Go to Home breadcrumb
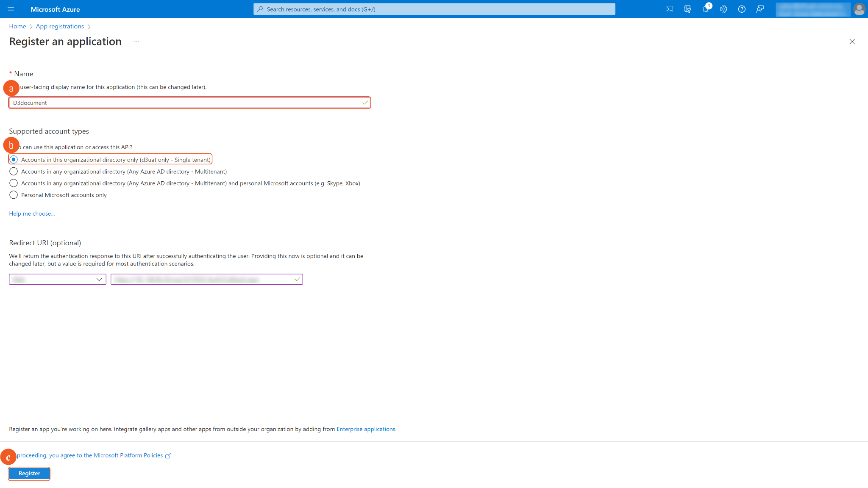Screen dimensions: 868x488 pos(17,26)
